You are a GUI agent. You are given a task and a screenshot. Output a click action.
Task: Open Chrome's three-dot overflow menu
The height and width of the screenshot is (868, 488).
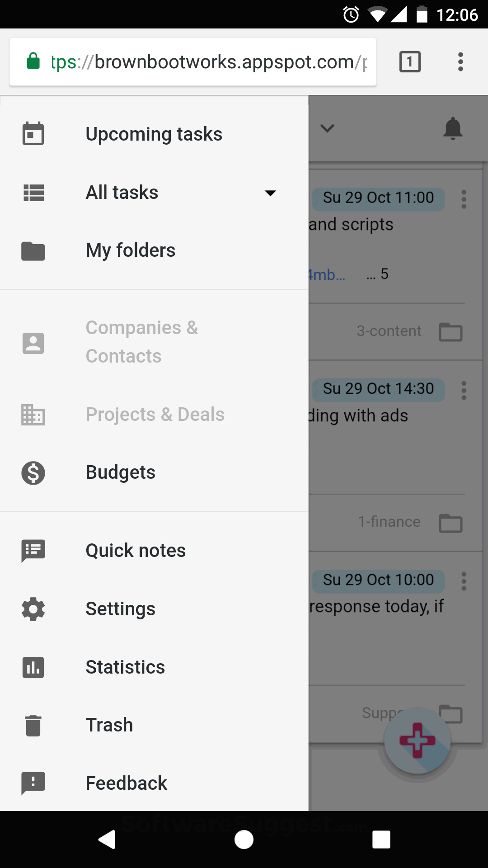click(x=460, y=62)
